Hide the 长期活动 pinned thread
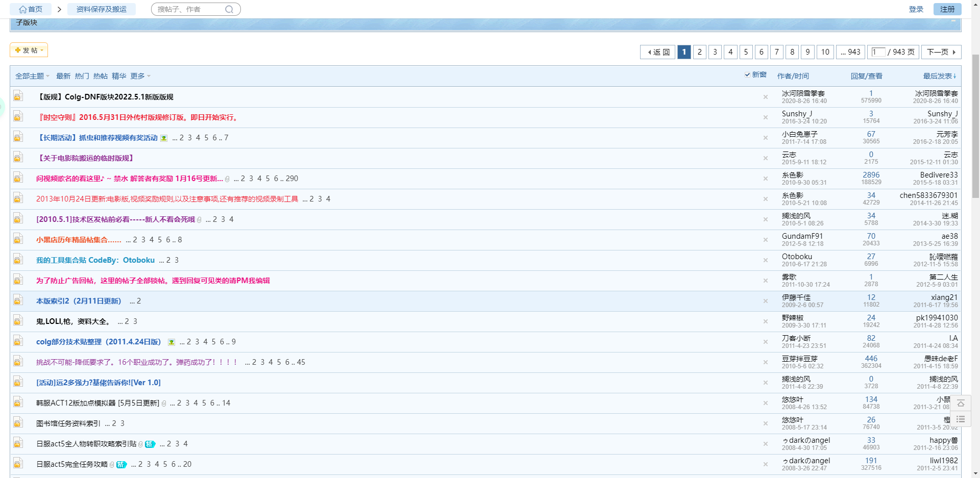The image size is (980, 478). coord(765,138)
